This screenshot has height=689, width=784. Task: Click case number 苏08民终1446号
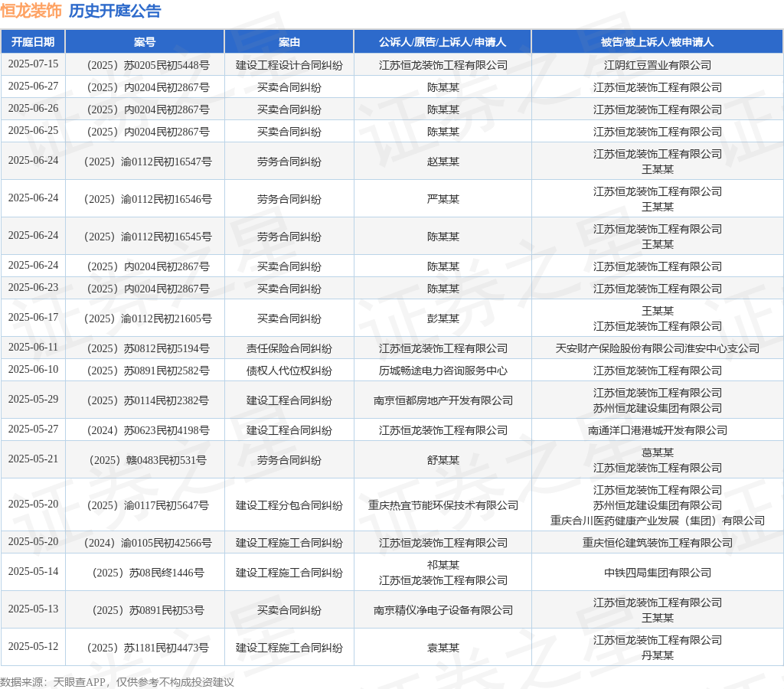(x=148, y=573)
